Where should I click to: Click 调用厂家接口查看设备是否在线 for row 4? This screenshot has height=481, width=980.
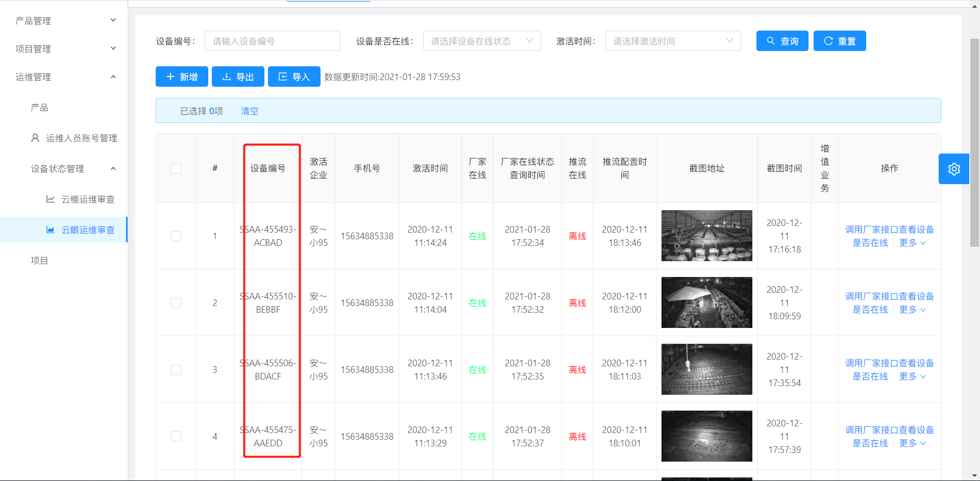[889, 437]
